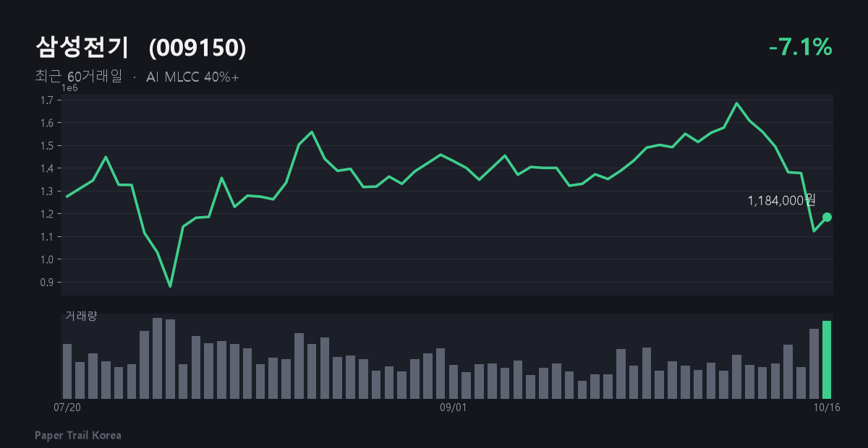
Task: Select the 1.5 y-axis tick label
Action: pos(48,146)
